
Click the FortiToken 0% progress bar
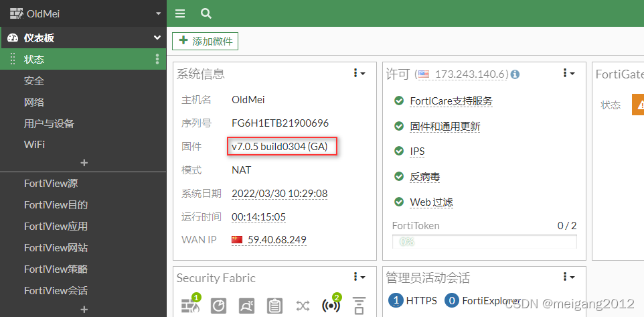(484, 242)
